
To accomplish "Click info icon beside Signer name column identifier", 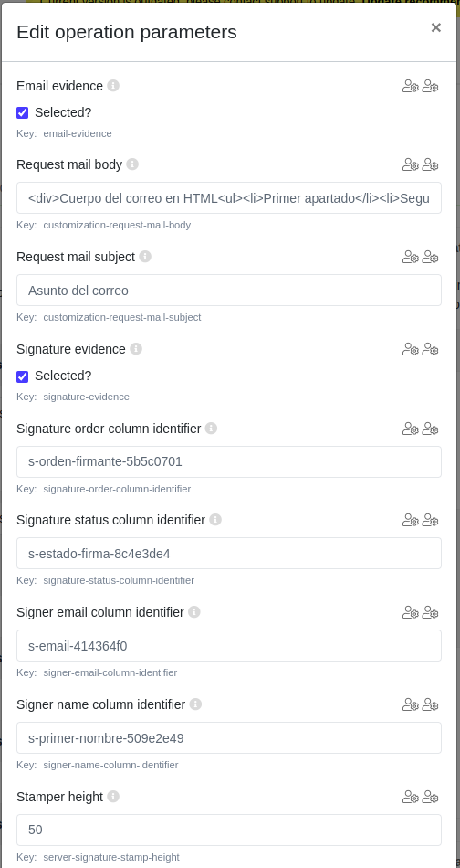I will coord(195,704).
